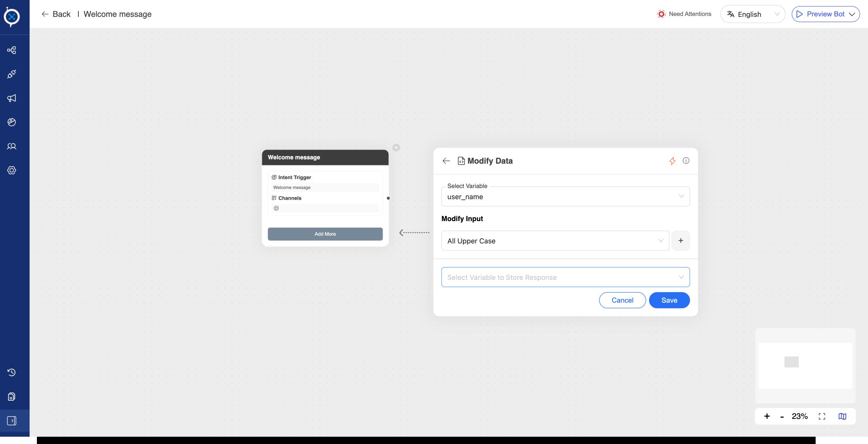This screenshot has height=444, width=868.
Task: Open the analytics pie chart icon
Action: pyautogui.click(x=12, y=122)
